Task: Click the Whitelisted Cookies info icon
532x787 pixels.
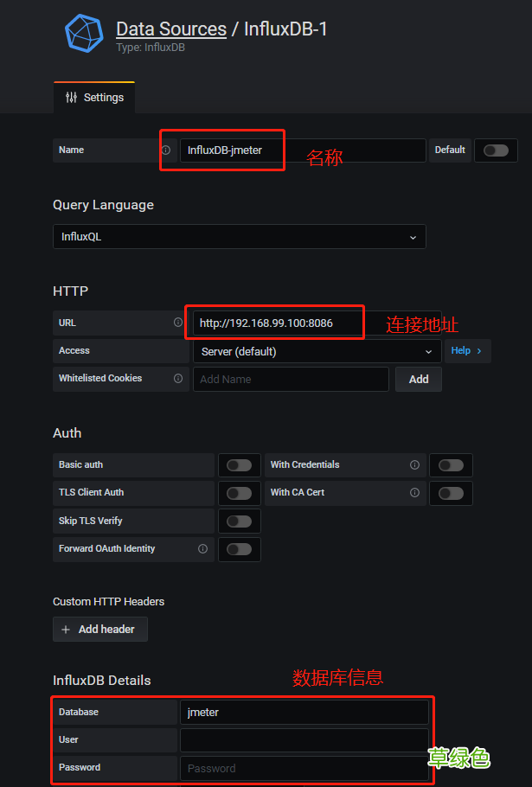Action: (x=178, y=379)
